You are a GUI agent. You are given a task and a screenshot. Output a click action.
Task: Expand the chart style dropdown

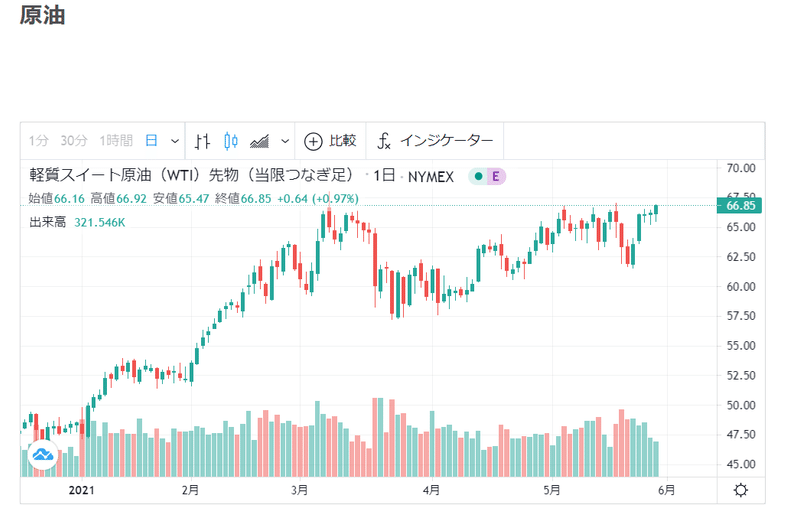click(285, 141)
